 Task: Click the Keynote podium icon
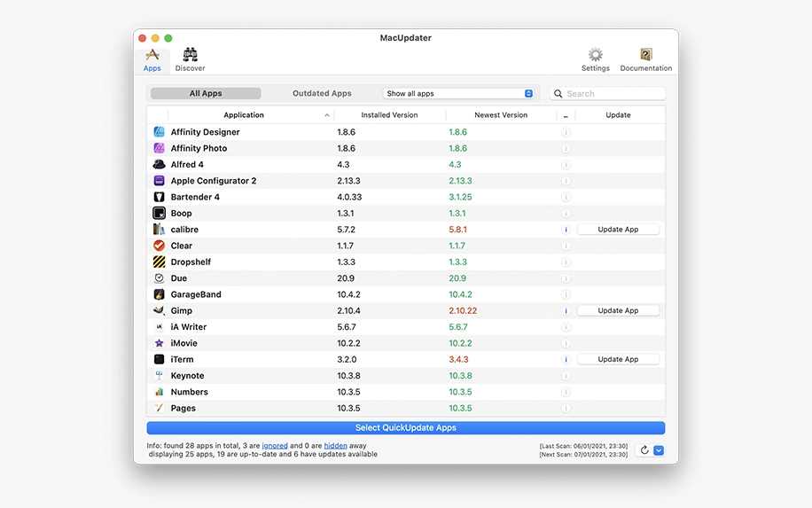[159, 375]
